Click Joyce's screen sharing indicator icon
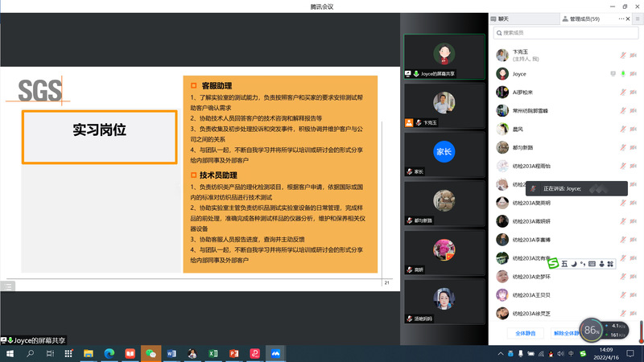The width and height of the screenshot is (644, 362). click(613, 74)
